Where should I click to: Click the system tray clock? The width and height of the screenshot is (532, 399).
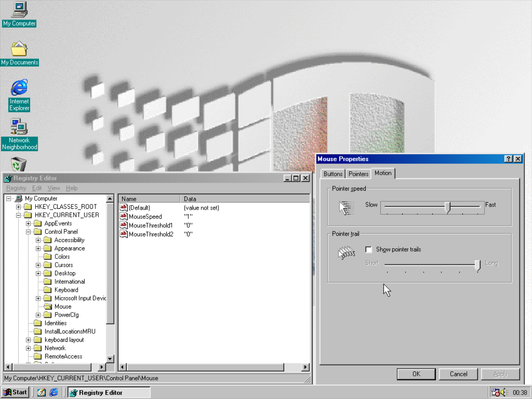tap(520, 393)
